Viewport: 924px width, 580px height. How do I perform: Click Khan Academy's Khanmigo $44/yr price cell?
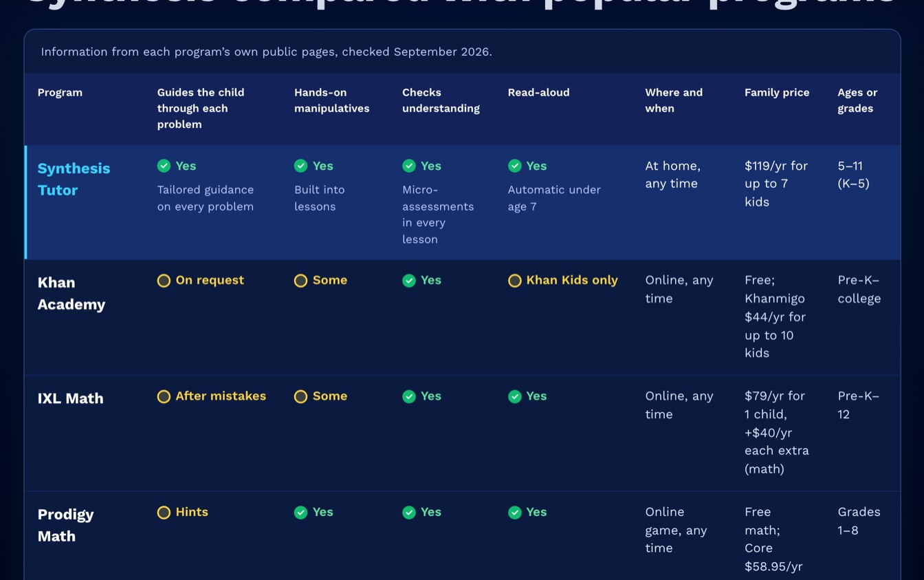[x=775, y=316]
